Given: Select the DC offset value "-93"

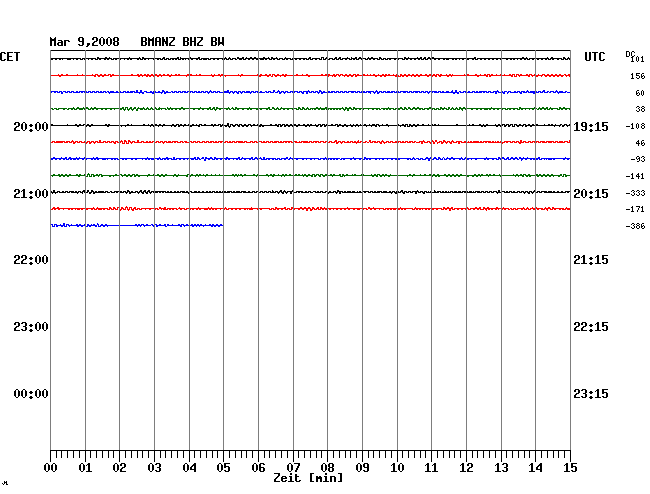Looking at the screenshot, I should pos(638,159).
